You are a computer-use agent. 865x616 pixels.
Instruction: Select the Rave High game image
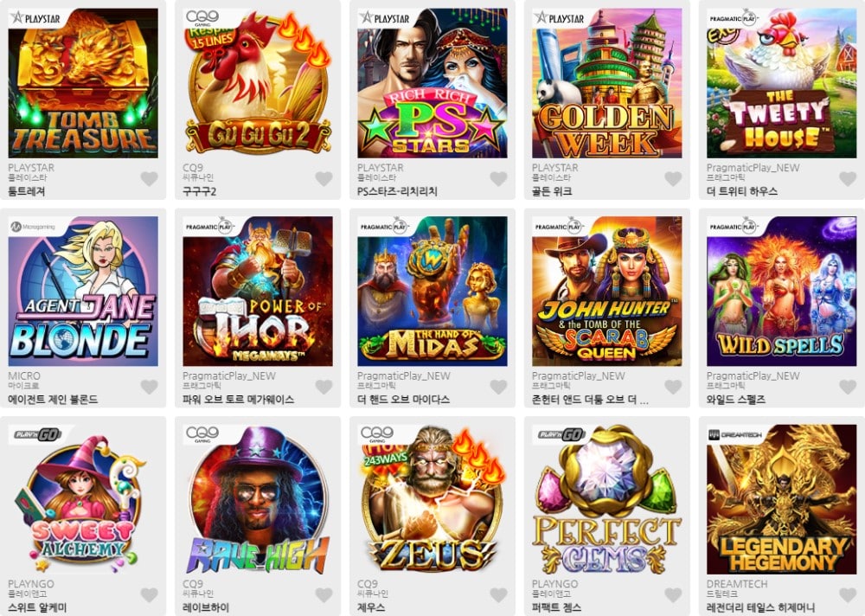pyautogui.click(x=258, y=499)
